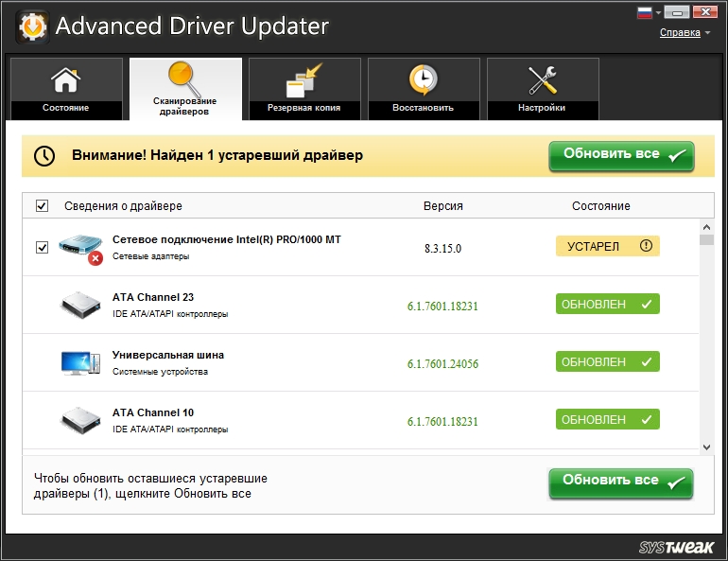This screenshot has width=728, height=561.
Task: Click the magnifier icon for driver scanning
Action: point(184,78)
